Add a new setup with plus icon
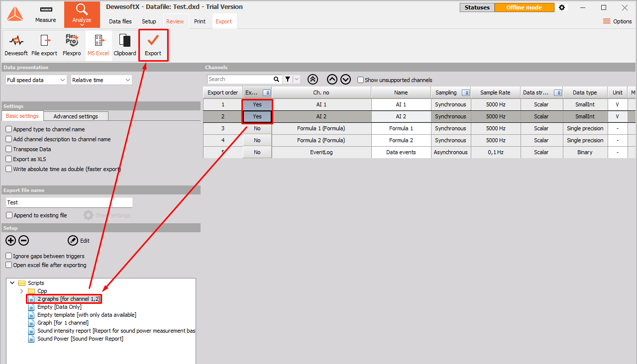637x364 pixels. [10, 241]
